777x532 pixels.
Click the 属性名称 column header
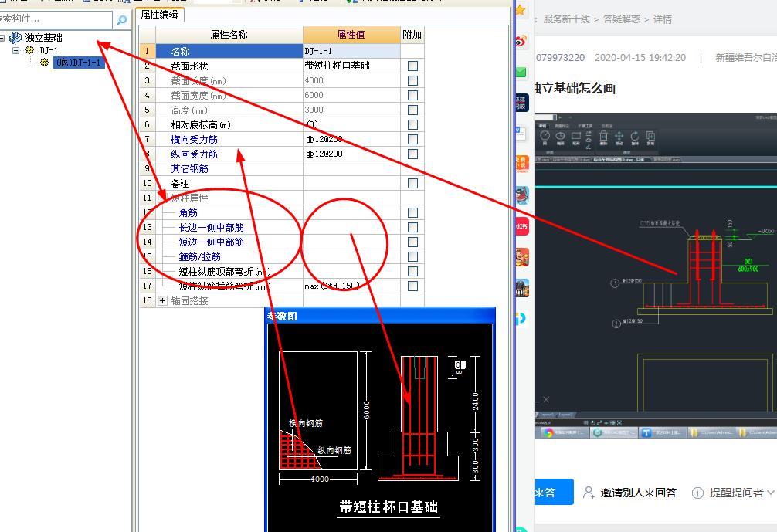click(x=229, y=35)
